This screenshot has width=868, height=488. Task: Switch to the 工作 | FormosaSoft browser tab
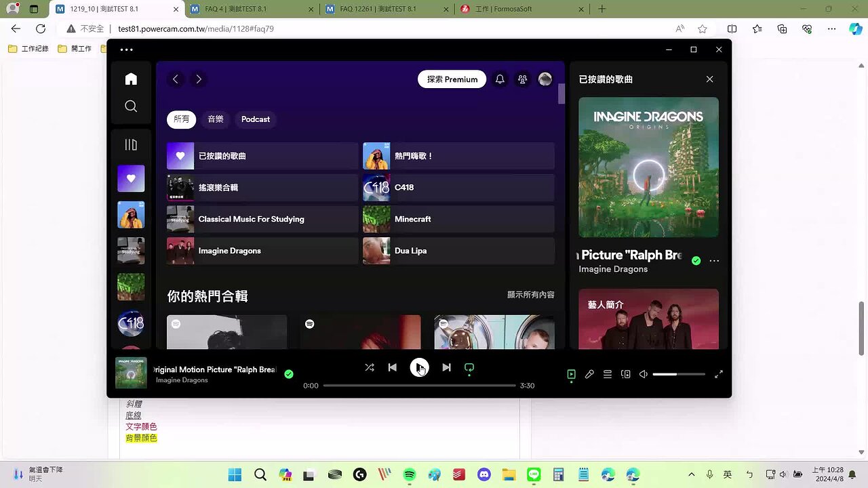(521, 9)
